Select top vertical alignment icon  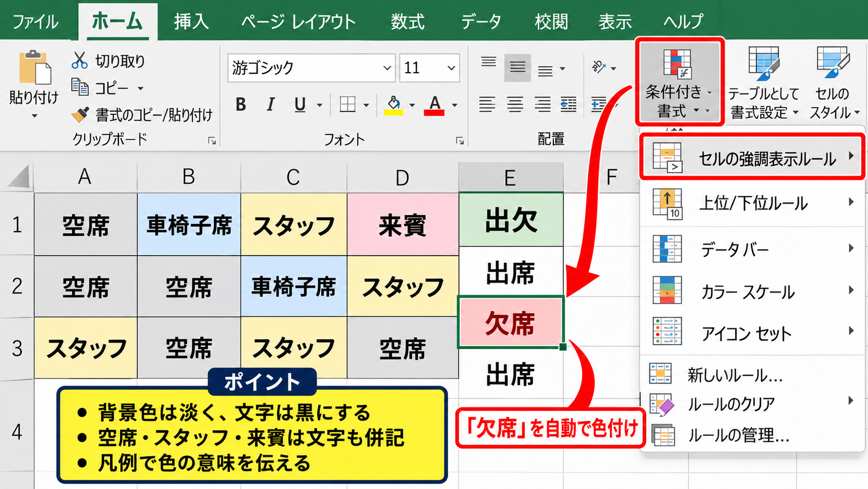(489, 63)
